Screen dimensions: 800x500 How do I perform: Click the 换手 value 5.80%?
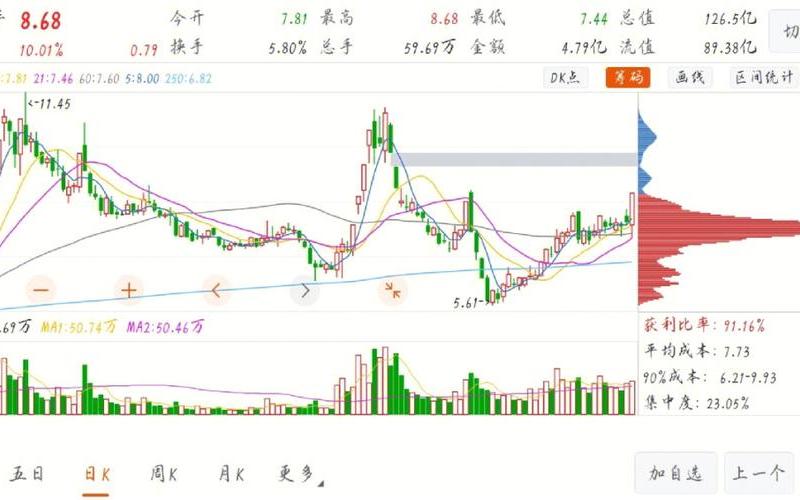tap(288, 48)
